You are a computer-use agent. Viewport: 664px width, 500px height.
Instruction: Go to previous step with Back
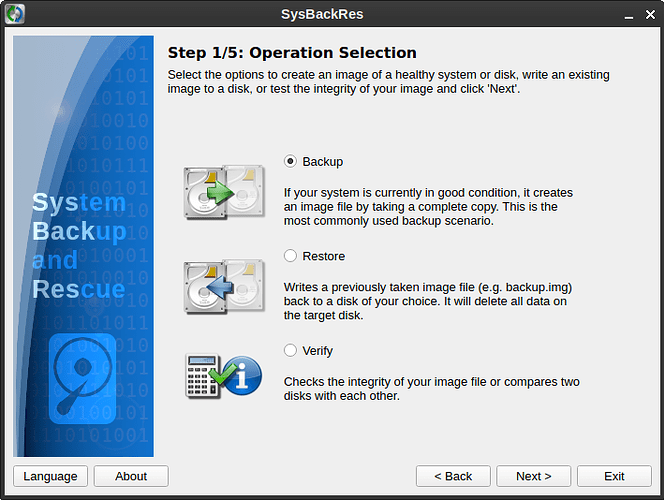coord(452,476)
